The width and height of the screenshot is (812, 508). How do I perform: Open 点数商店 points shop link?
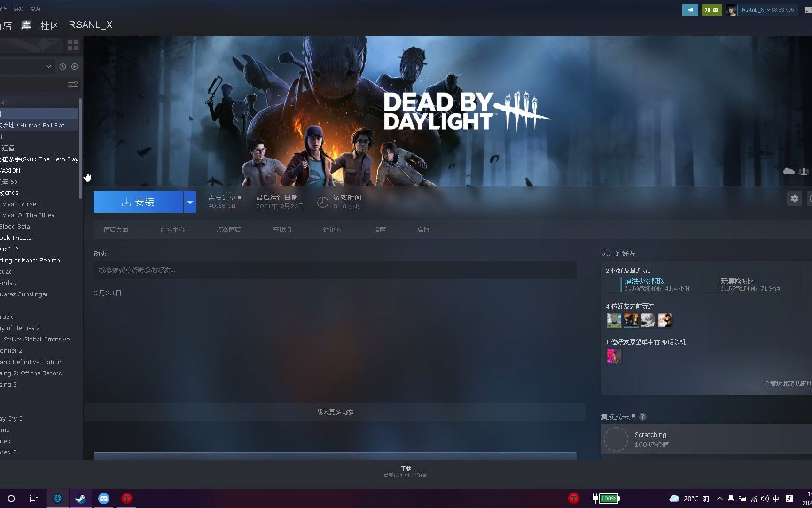click(x=228, y=230)
